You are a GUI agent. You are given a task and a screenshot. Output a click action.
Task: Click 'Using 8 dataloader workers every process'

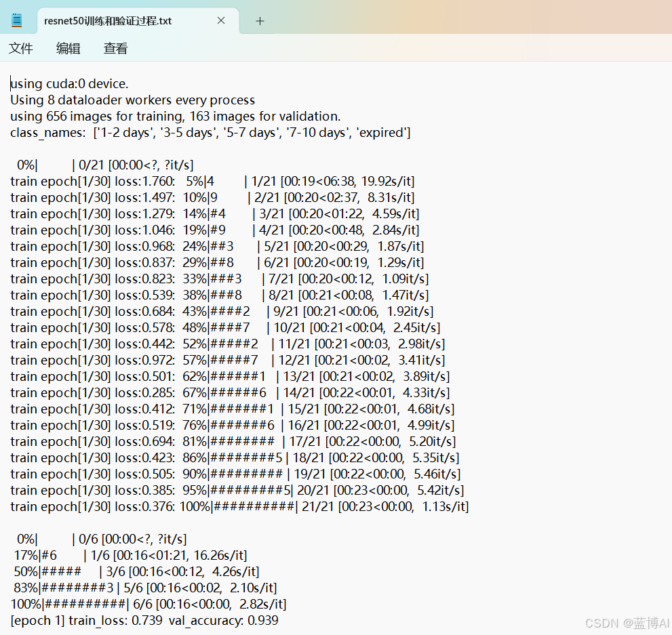click(x=132, y=100)
